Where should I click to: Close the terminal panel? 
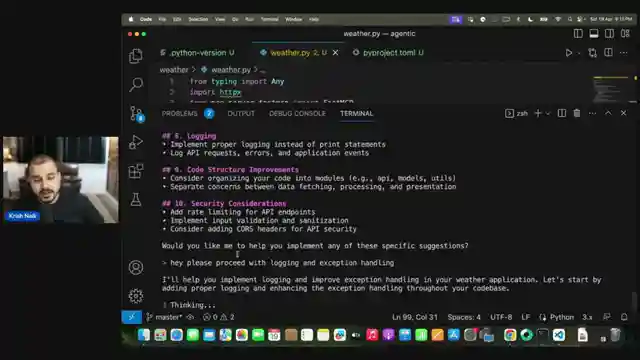pyautogui.click(x=623, y=113)
